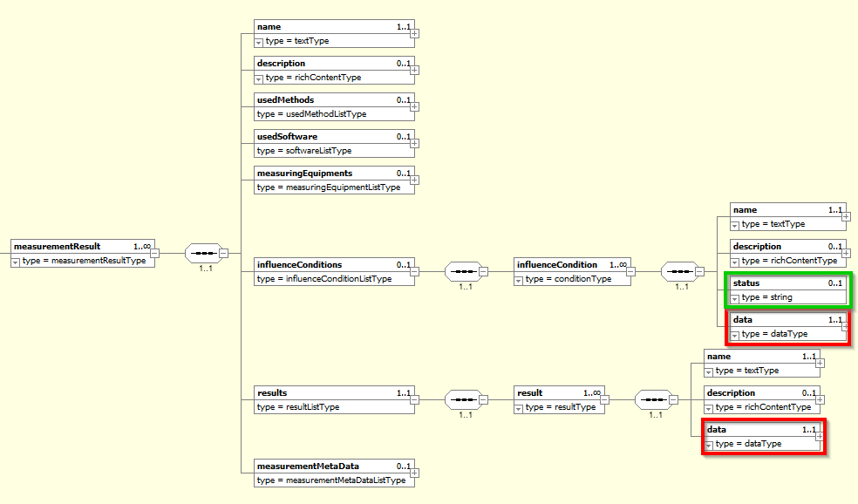The image size is (858, 504).
Task: Expand the measurementMetaData element plus box
Action: [415, 473]
